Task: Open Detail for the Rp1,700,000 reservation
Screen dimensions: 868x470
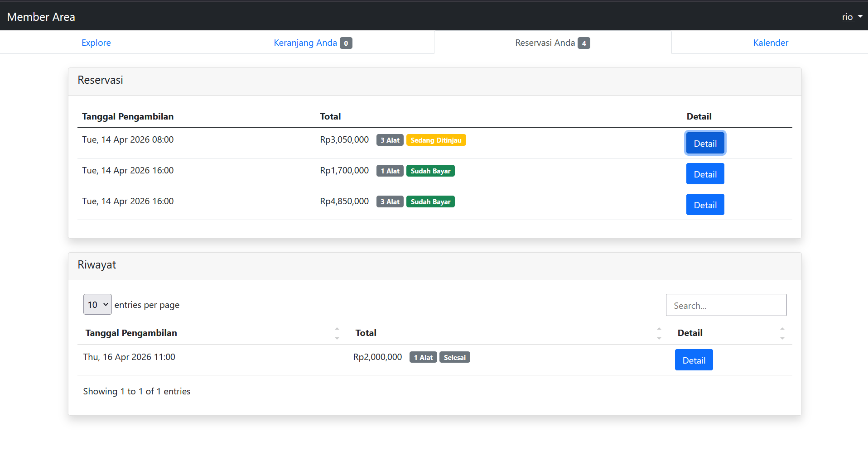Action: (x=705, y=174)
